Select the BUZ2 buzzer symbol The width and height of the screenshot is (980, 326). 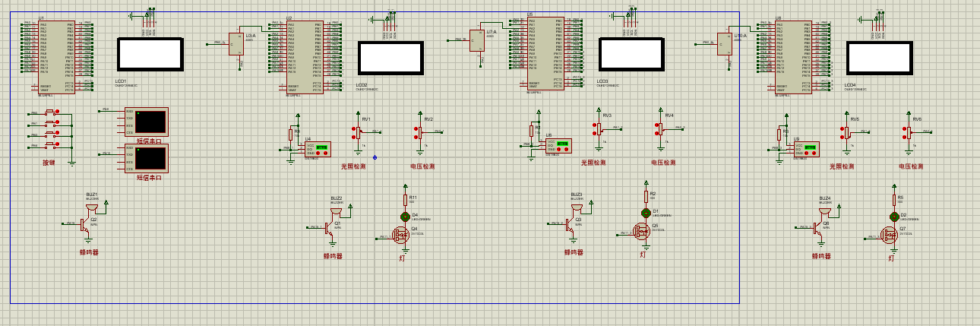(336, 210)
